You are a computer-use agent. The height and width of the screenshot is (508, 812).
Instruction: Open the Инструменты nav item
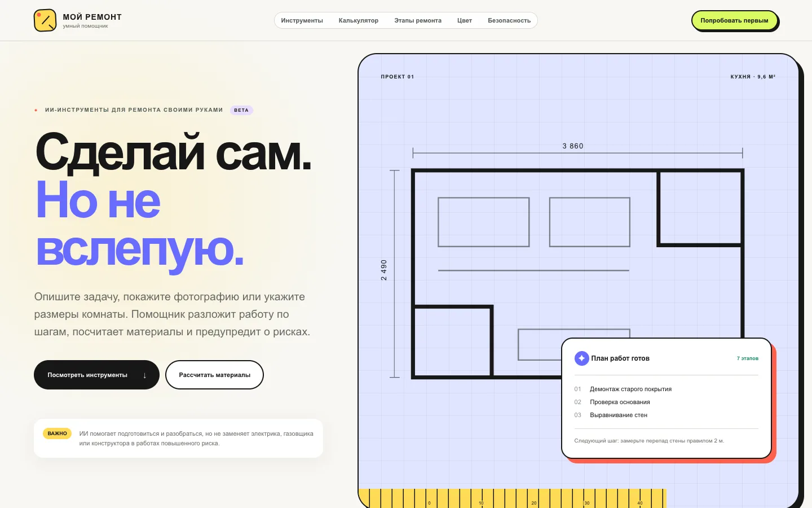click(x=302, y=20)
